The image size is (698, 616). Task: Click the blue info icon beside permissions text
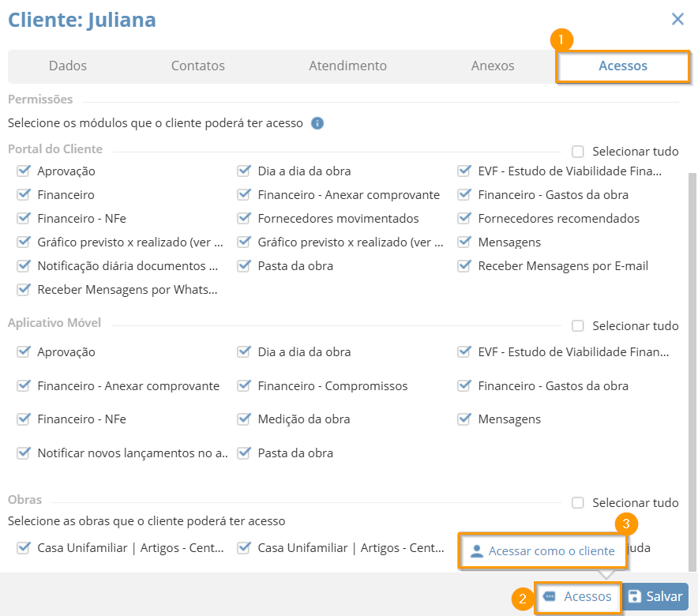point(317,123)
